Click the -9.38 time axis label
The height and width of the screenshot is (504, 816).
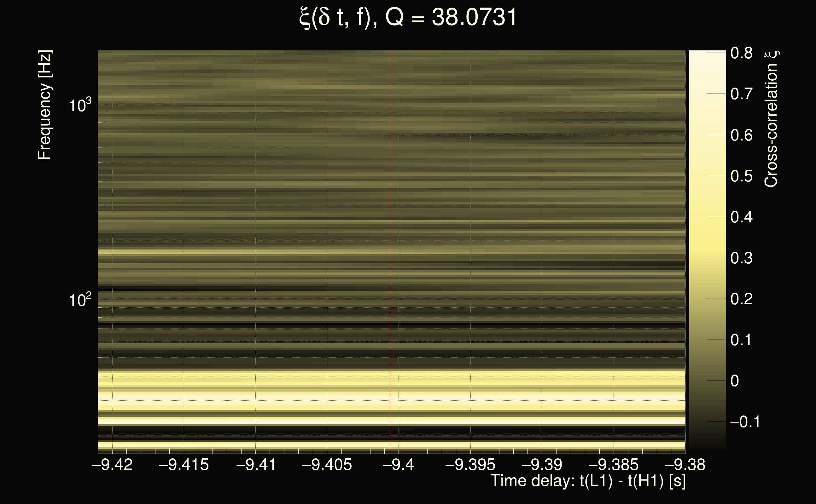click(x=685, y=465)
